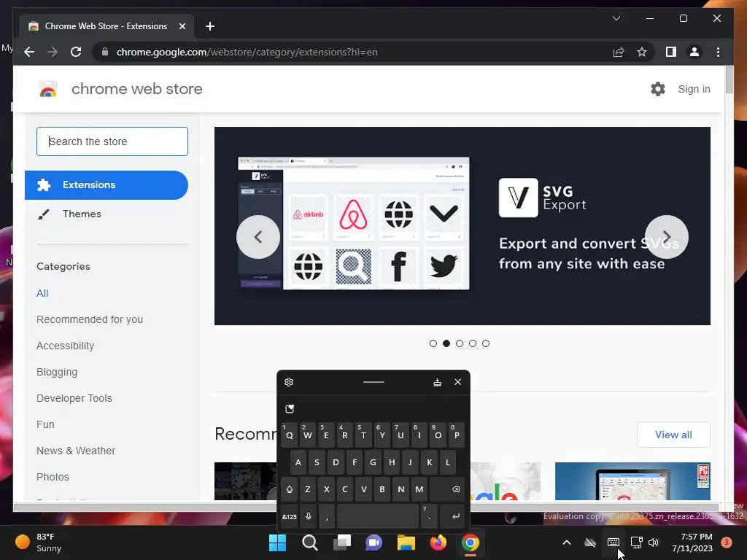The width and height of the screenshot is (747, 560).
Task: Open the map extension thumbnail card
Action: [632, 481]
